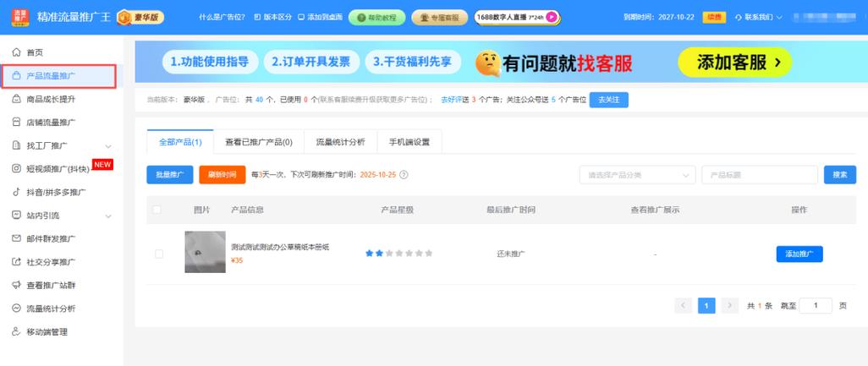This screenshot has width=868, height=366.
Task: Click the 抖音/拼多多推广 music note icon
Action: (x=17, y=192)
